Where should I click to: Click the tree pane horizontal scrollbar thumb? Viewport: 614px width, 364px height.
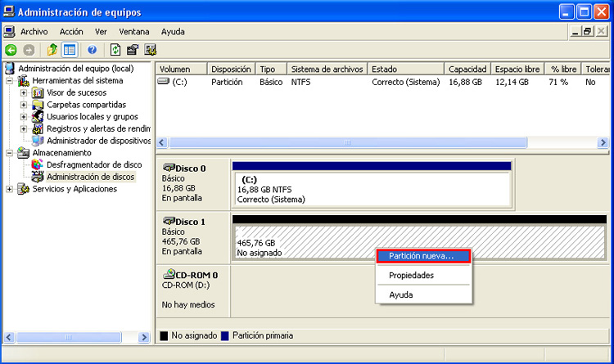point(69,337)
